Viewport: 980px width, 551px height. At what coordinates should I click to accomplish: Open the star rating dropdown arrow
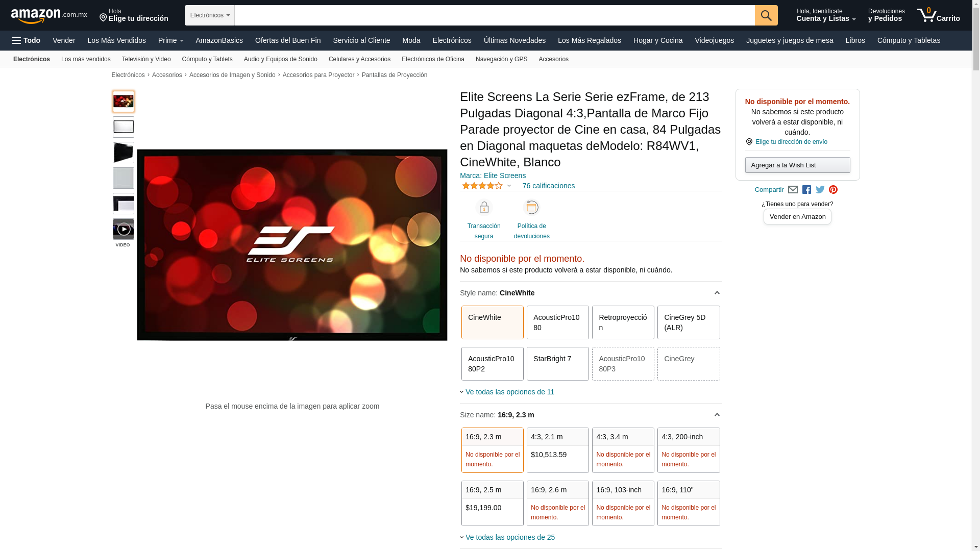point(509,186)
